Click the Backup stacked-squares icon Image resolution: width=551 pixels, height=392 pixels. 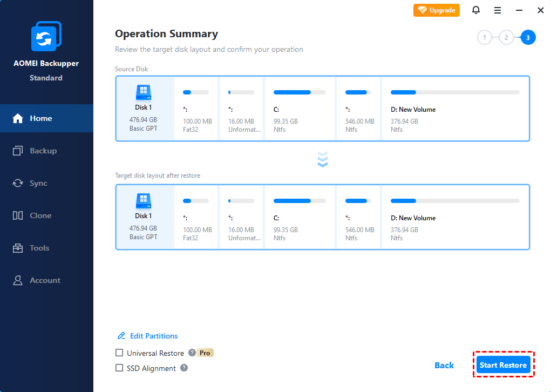pos(18,151)
